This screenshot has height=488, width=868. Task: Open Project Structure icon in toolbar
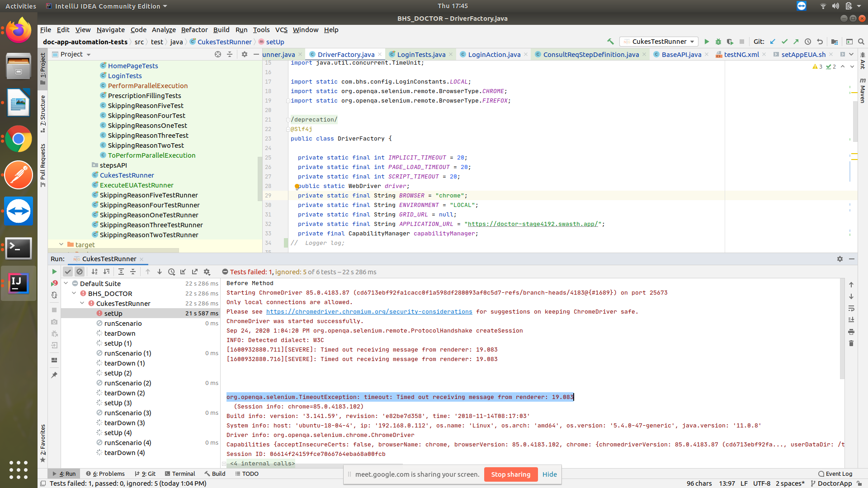[x=835, y=42]
